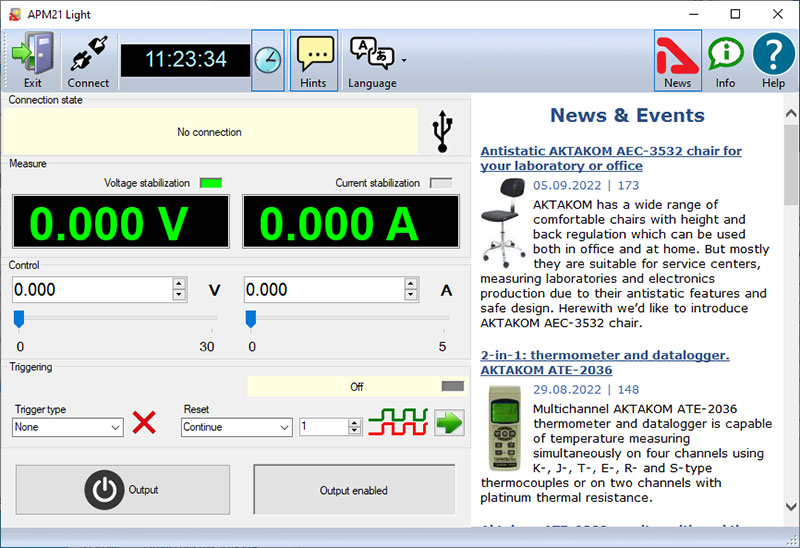Click the Current stabilization gray indicator
The image size is (800, 548).
(441, 183)
